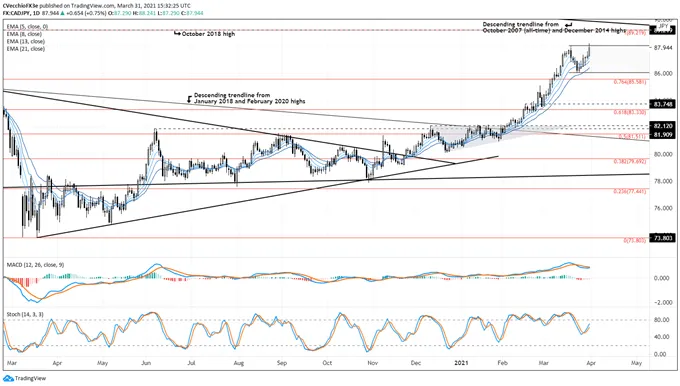The height and width of the screenshot is (386, 680).
Task: Click the EMA (5, close, 0) legend
Action: pyautogui.click(x=27, y=27)
